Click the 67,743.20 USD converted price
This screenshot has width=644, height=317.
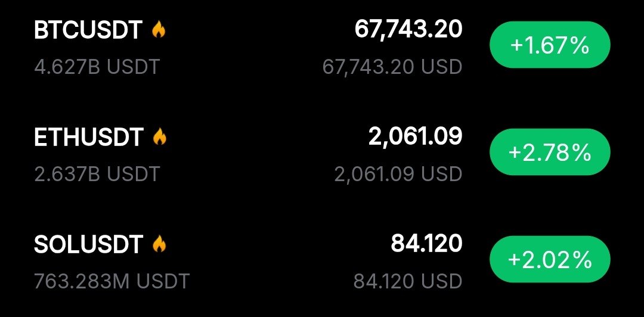[392, 67]
